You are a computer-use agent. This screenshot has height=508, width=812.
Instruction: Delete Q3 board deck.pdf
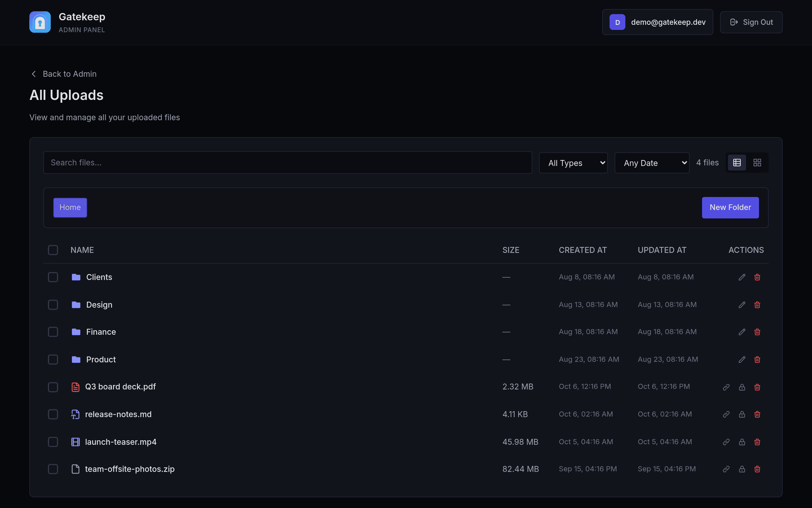point(757,387)
